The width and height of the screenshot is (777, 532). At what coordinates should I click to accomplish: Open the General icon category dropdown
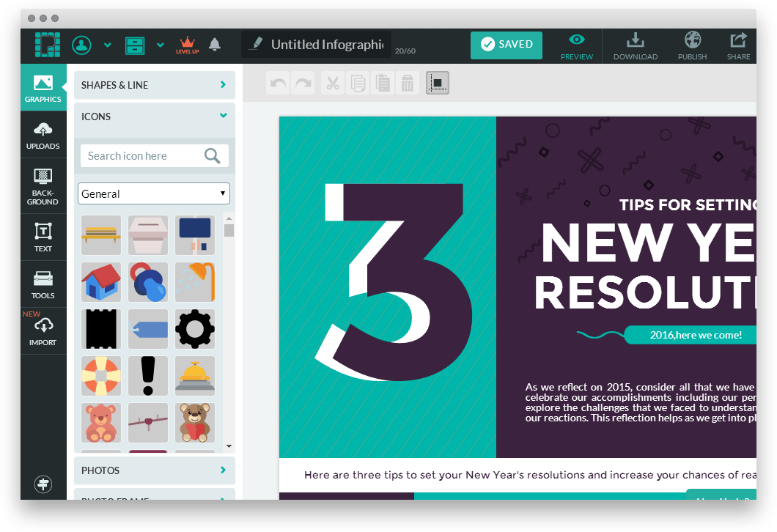(154, 193)
